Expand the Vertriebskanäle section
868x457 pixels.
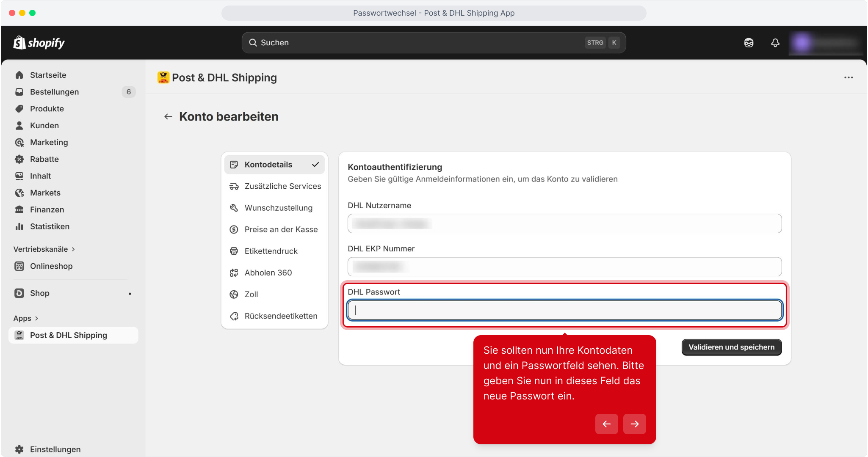44,249
